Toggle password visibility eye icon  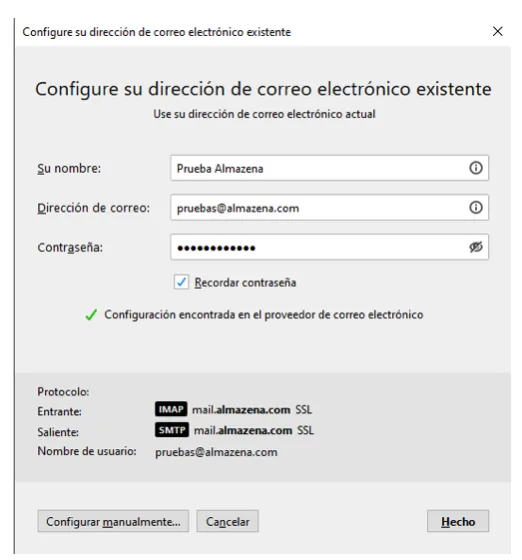pos(476,247)
